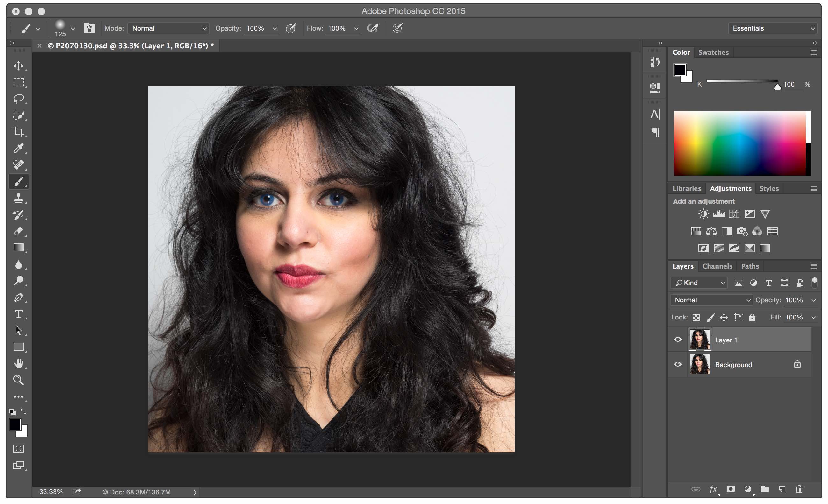
Task: Switch to the Swatches tab
Action: pyautogui.click(x=713, y=52)
